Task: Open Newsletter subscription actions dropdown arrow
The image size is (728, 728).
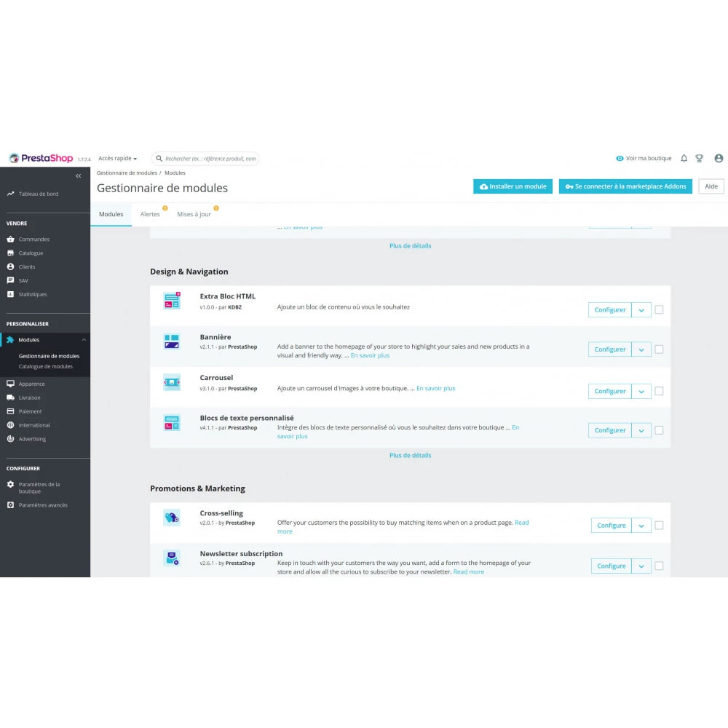Action: 641,566
